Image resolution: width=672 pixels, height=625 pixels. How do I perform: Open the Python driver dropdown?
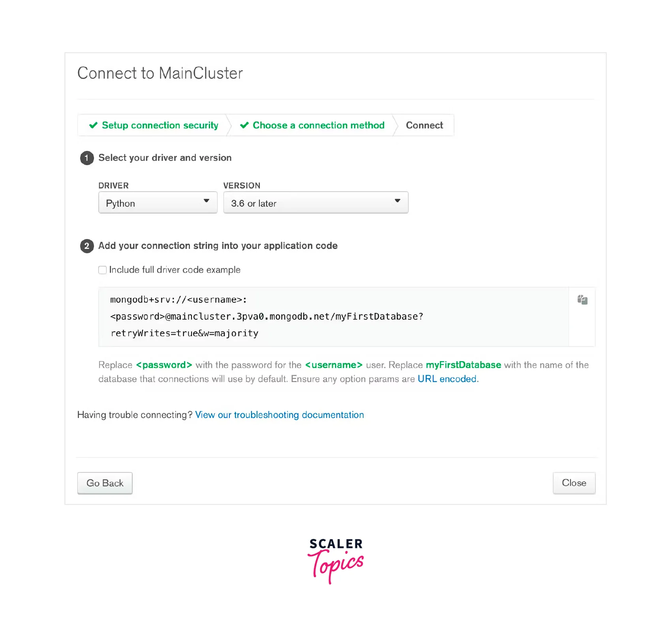[x=158, y=203]
